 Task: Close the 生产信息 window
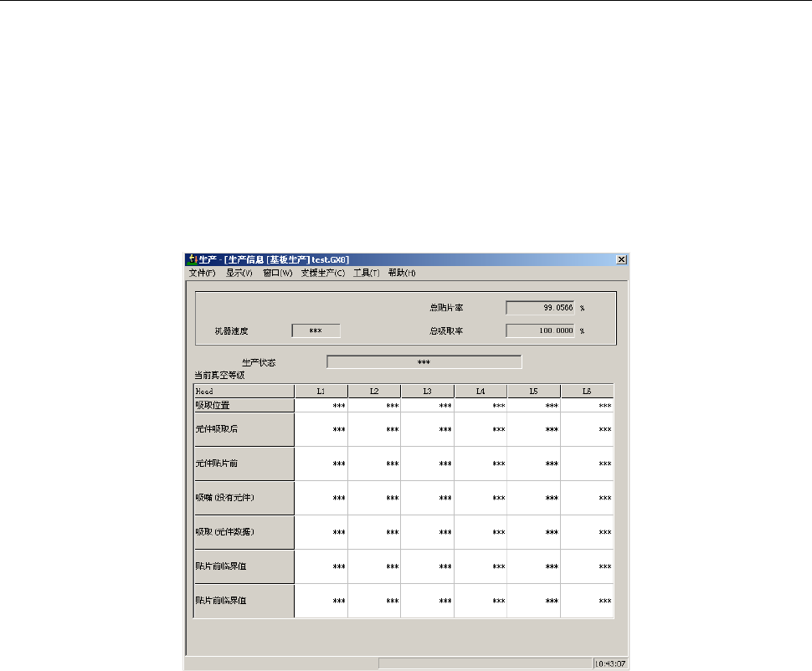[621, 259]
